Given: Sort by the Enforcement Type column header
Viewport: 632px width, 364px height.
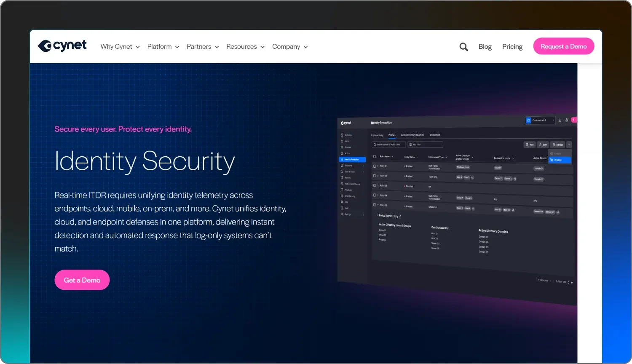Looking at the screenshot, I should (x=438, y=157).
